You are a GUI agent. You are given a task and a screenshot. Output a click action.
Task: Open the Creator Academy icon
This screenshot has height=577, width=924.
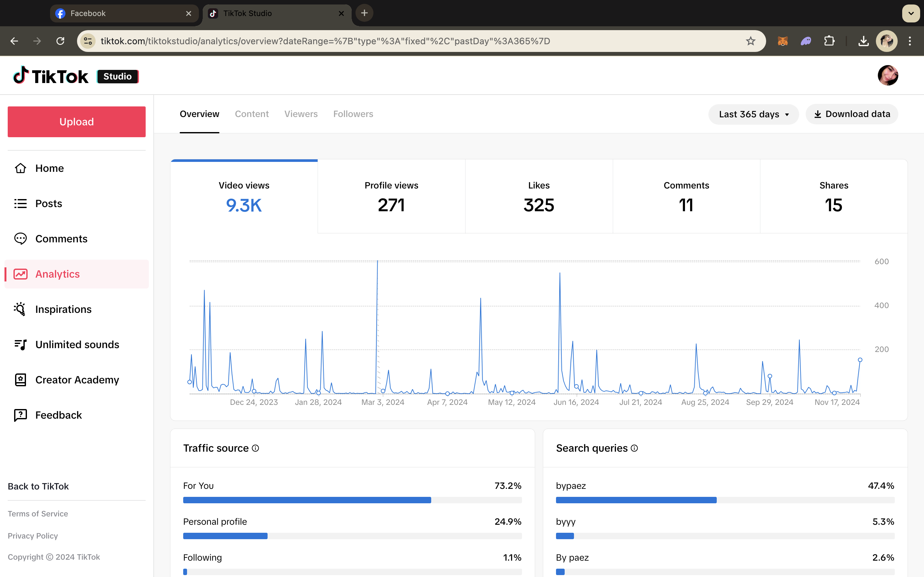pyautogui.click(x=20, y=380)
